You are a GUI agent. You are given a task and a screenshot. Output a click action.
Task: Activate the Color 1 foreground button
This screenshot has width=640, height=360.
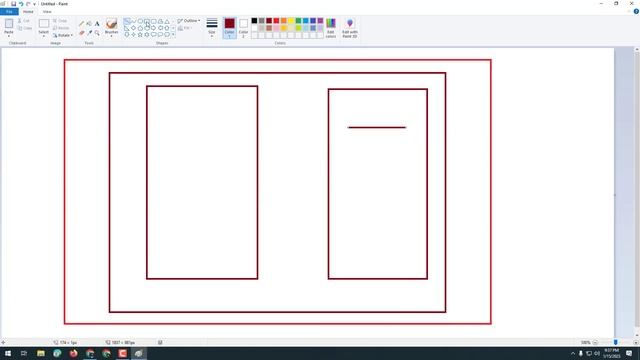(x=229, y=28)
